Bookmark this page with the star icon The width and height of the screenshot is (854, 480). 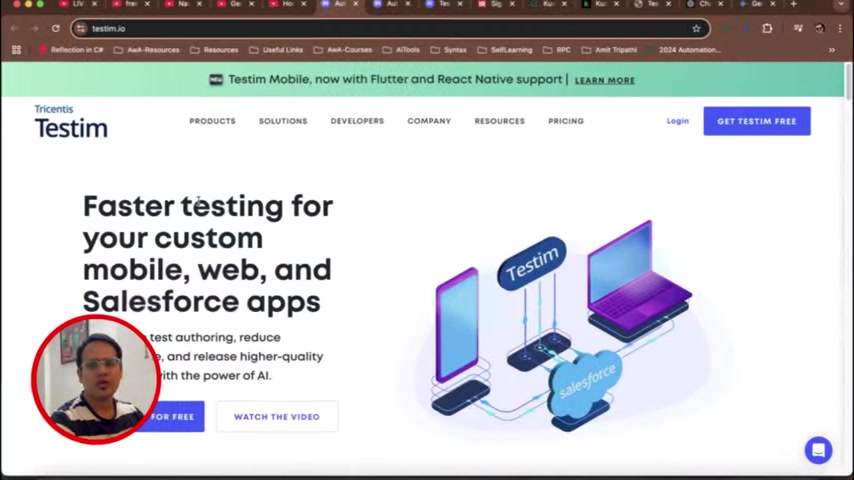(x=696, y=28)
